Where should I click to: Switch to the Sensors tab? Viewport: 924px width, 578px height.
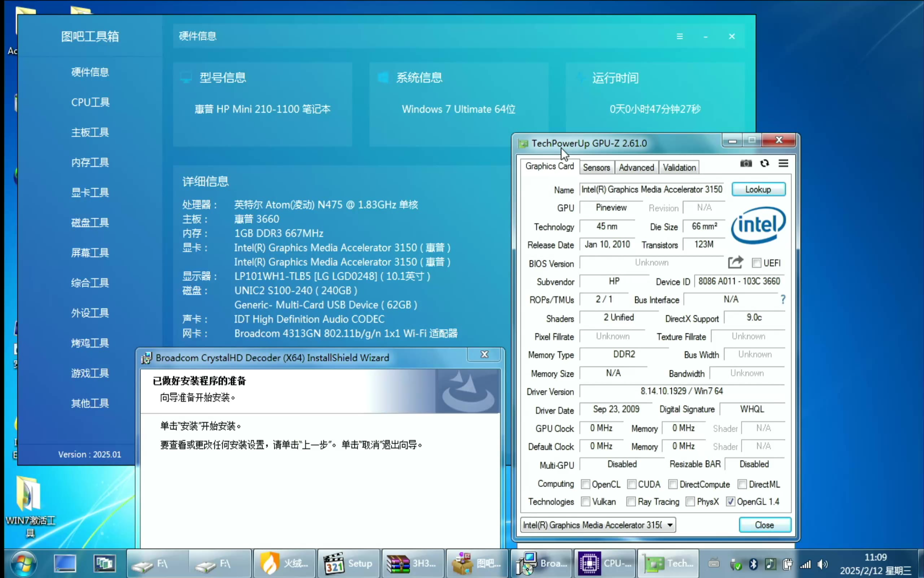[x=596, y=167]
